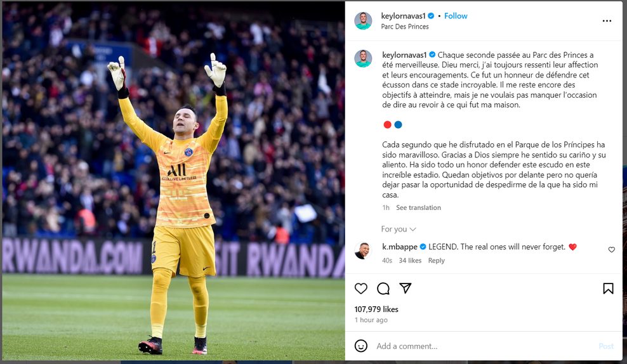Click keylornavas1 verified badge in header
627x364 pixels.
pyautogui.click(x=431, y=16)
